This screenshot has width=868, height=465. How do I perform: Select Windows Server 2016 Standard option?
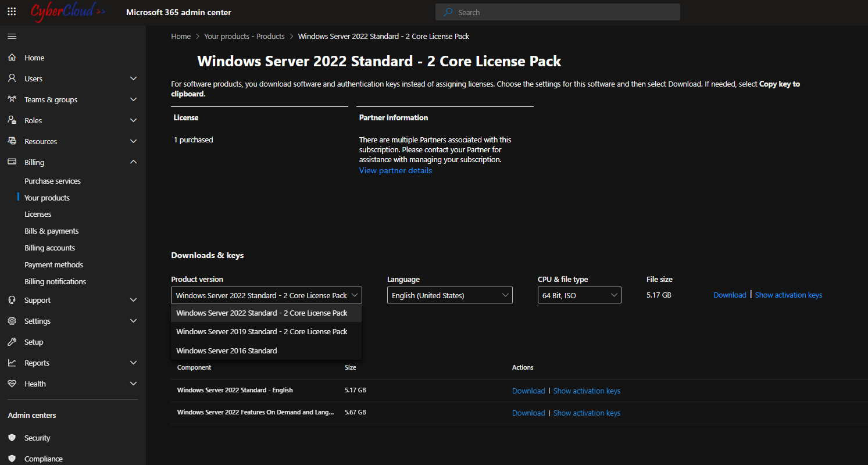(266, 350)
